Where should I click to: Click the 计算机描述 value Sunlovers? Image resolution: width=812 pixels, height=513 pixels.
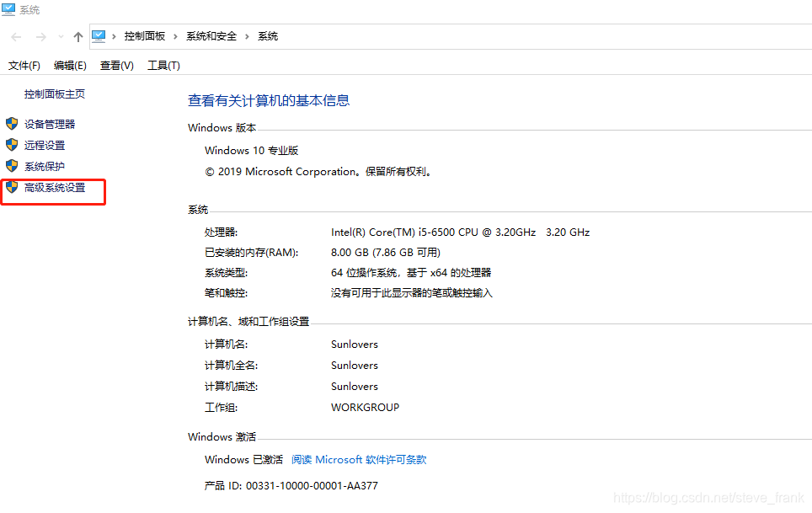(x=355, y=386)
